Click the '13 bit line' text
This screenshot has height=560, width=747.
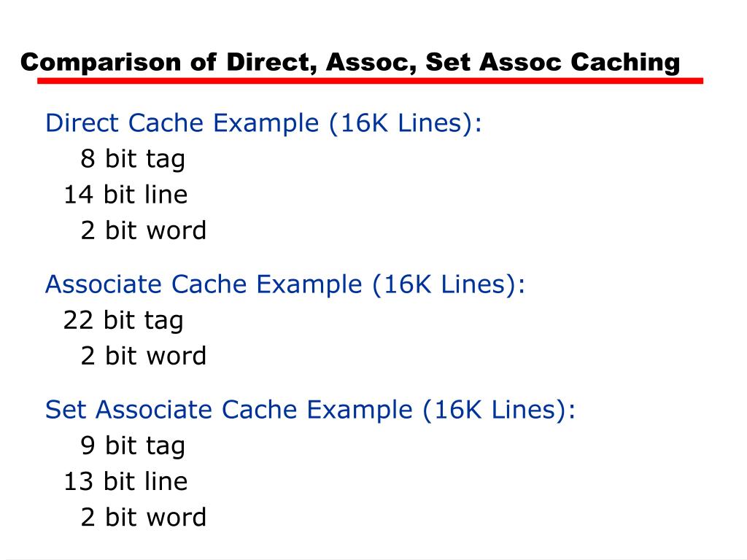point(125,481)
